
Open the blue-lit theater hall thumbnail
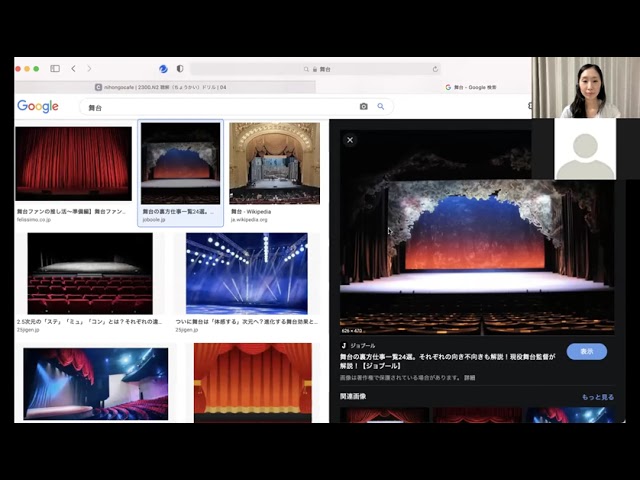[96, 384]
